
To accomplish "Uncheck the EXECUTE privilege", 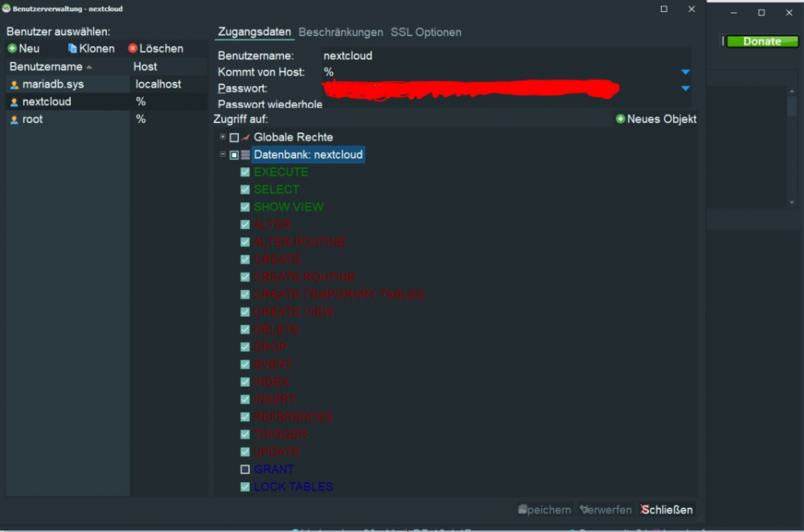I will (245, 172).
